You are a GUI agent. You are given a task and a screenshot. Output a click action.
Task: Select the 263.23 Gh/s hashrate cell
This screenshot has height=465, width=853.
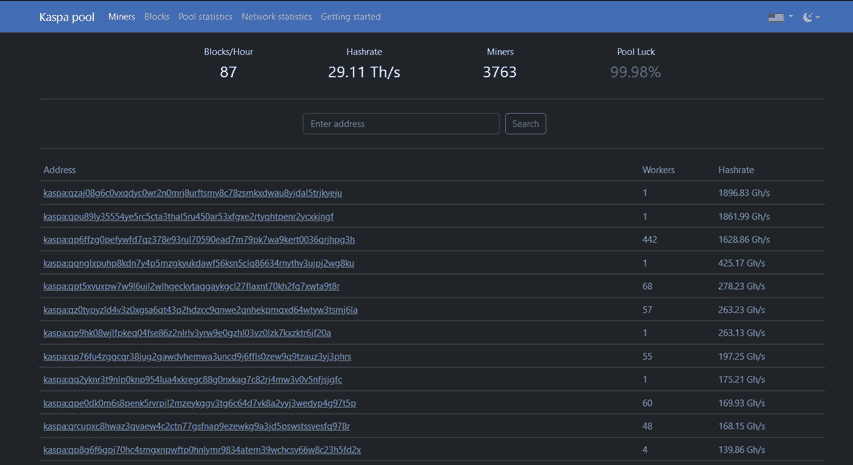pyautogui.click(x=741, y=310)
